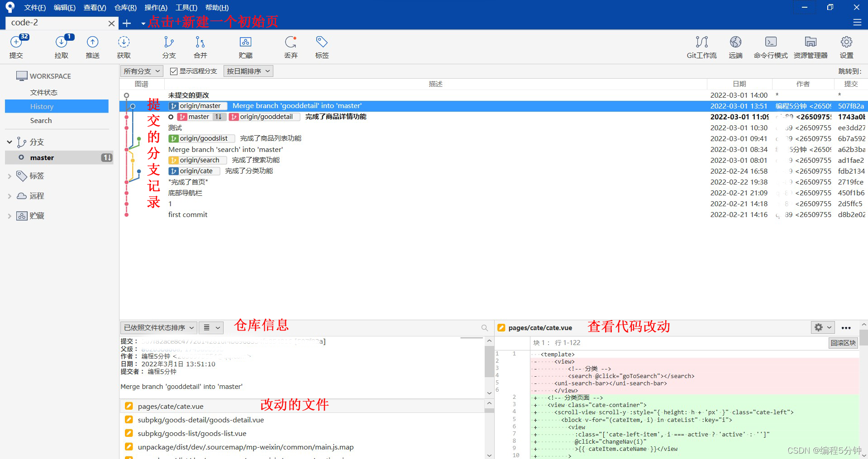Expand the 标签 section in sidebar
The width and height of the screenshot is (868, 459).
10,176
